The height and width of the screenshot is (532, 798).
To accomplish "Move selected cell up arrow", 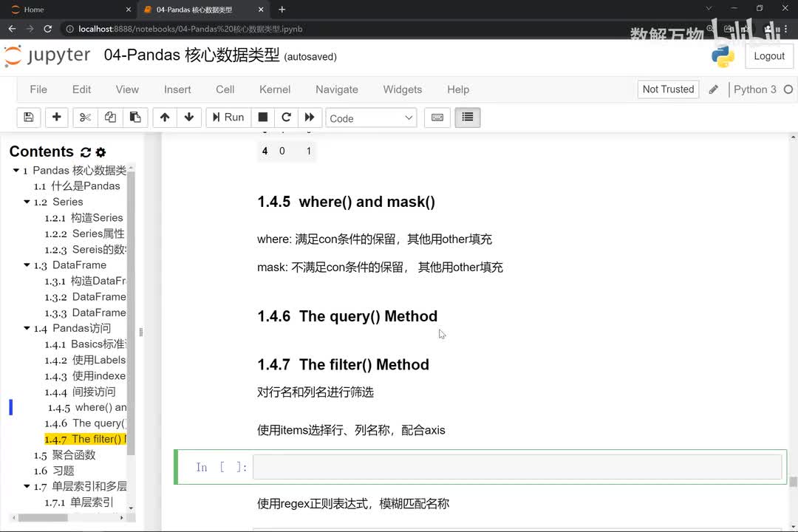I will (x=164, y=117).
